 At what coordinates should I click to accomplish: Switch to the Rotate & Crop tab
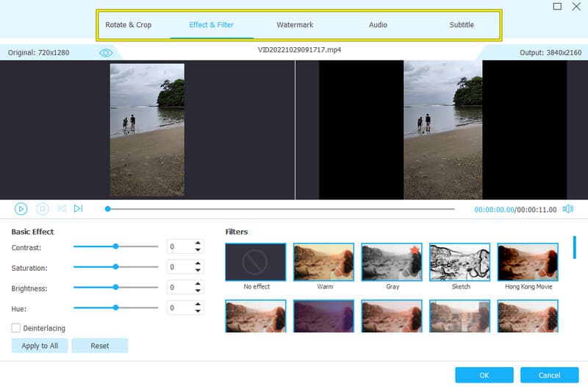(x=128, y=25)
